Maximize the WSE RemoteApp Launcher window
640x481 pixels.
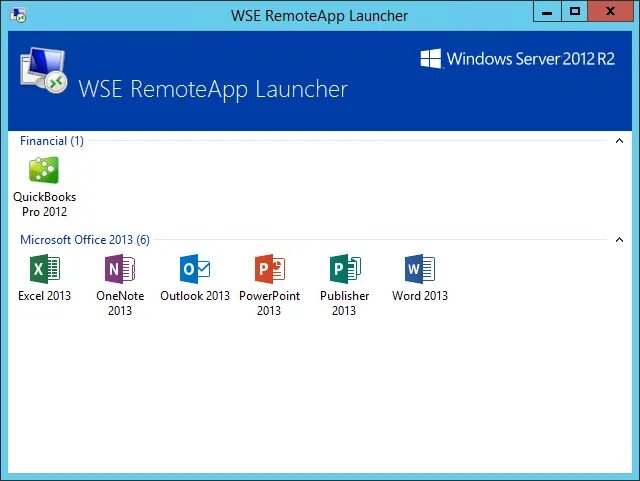pos(575,12)
